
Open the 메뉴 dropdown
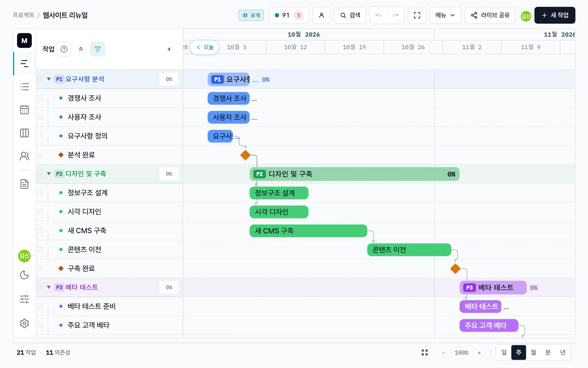point(445,15)
